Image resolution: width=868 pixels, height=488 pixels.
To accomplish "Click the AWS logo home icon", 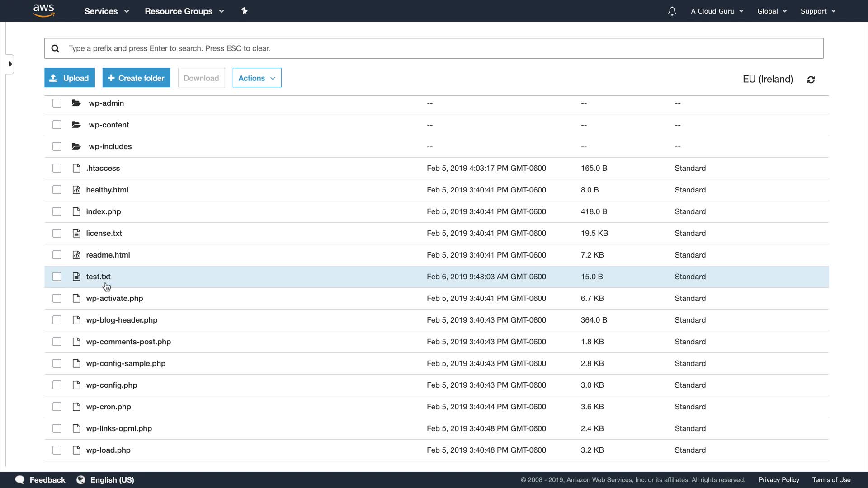I will coord(44,10).
